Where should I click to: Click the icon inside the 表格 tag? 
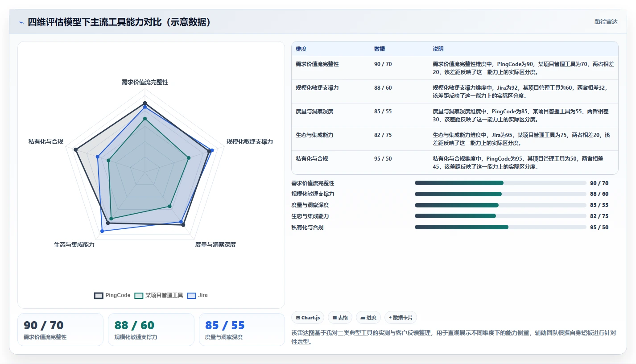tap(335, 318)
